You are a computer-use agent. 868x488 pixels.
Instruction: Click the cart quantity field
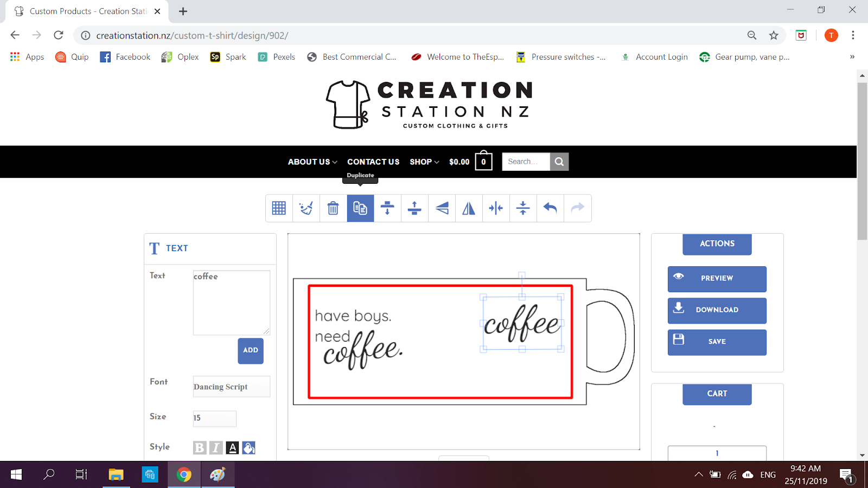coord(717,453)
